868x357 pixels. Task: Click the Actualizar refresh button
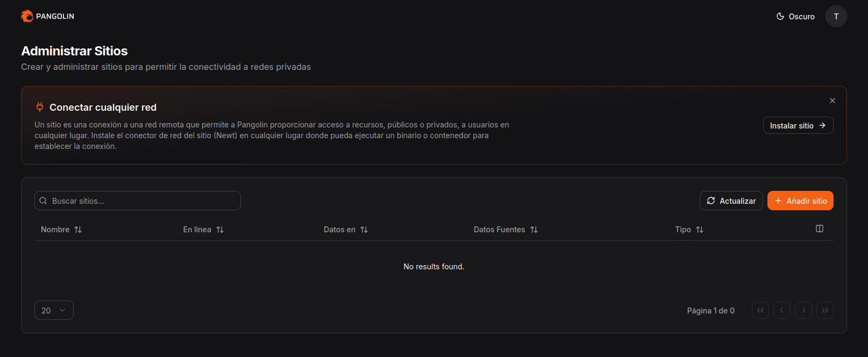(731, 201)
